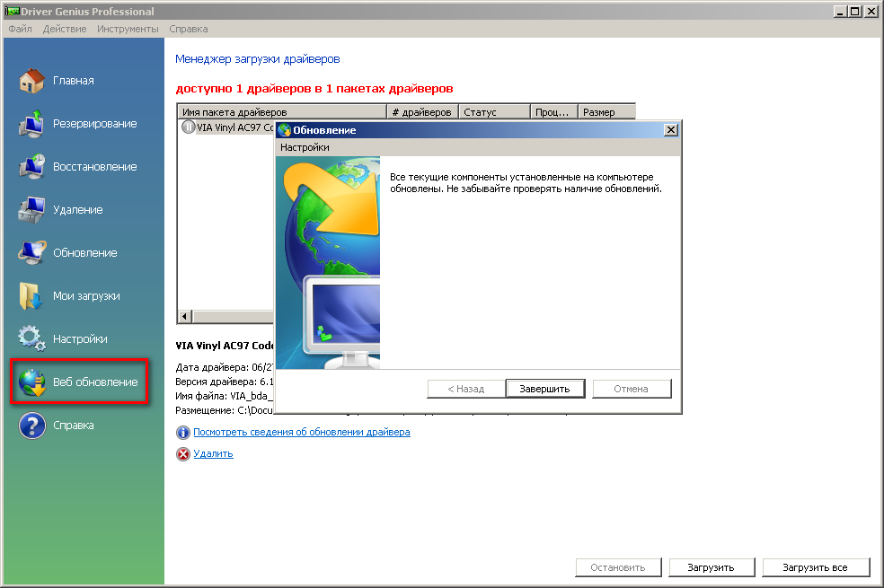884x588 pixels.
Task: Sort by Статус column header
Action: [494, 112]
